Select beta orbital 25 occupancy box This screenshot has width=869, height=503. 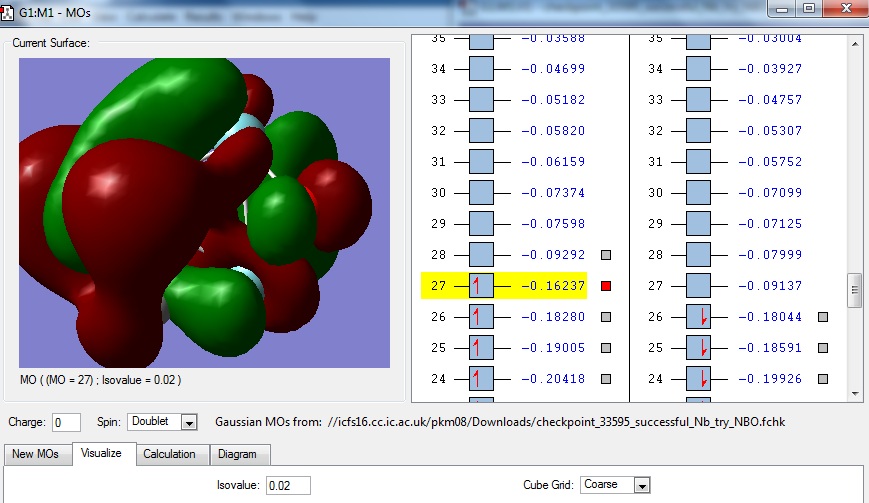click(698, 348)
